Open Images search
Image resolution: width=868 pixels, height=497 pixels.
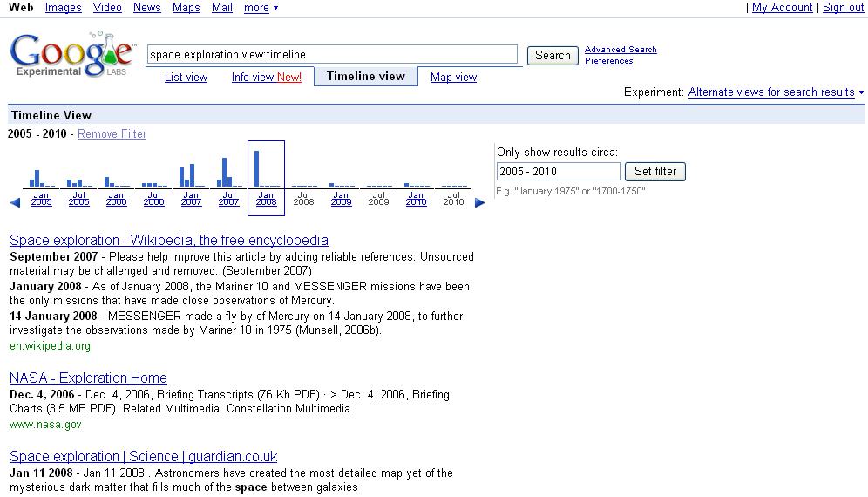coord(63,8)
